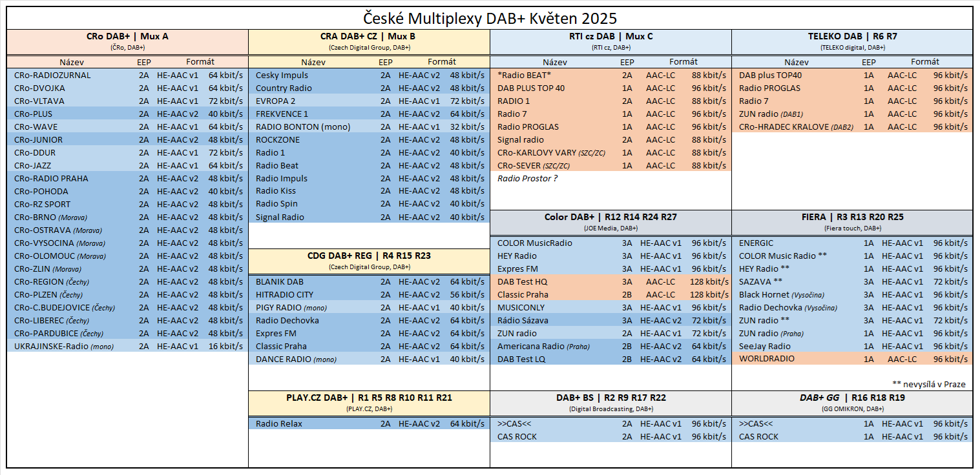Click the title 'České Multiplexy DAB+ Květen 2025'
980x475 pixels.
click(490, 18)
